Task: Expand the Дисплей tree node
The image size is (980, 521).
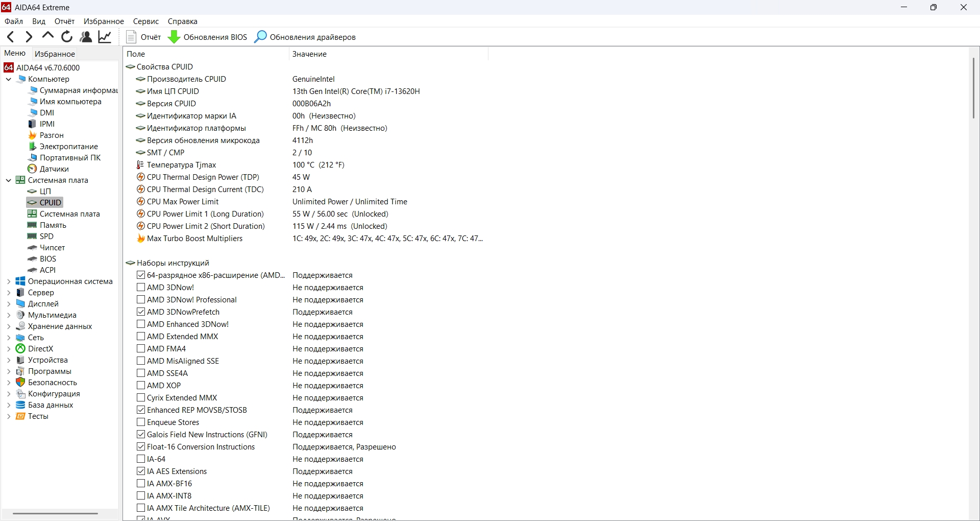Action: 9,304
